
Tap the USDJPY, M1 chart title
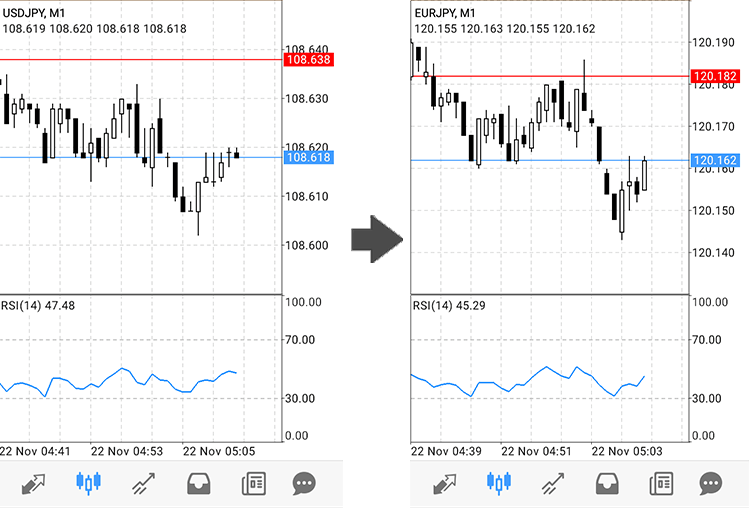pos(39,12)
